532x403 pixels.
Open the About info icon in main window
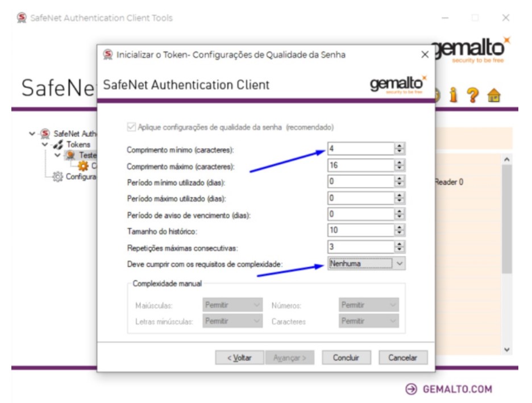[x=454, y=95]
